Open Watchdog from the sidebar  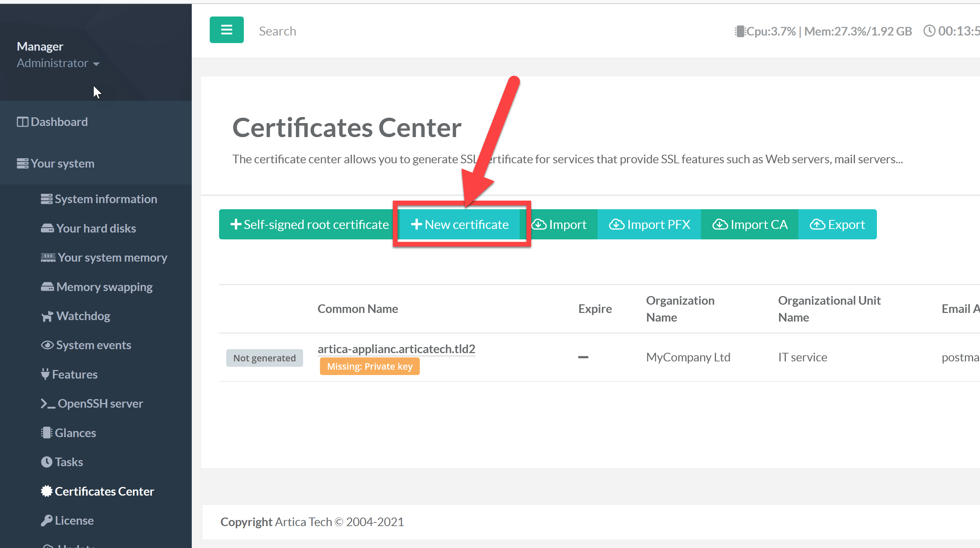83,316
